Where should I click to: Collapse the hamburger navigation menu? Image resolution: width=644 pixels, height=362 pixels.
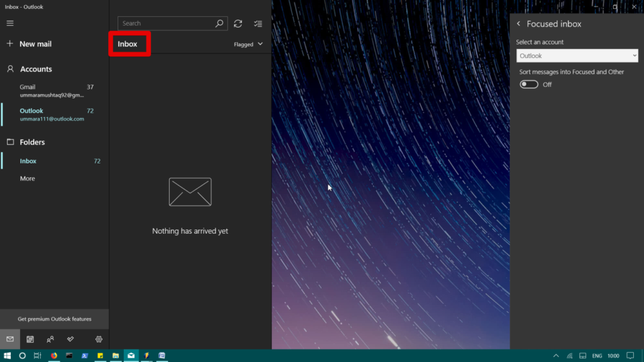[9, 23]
